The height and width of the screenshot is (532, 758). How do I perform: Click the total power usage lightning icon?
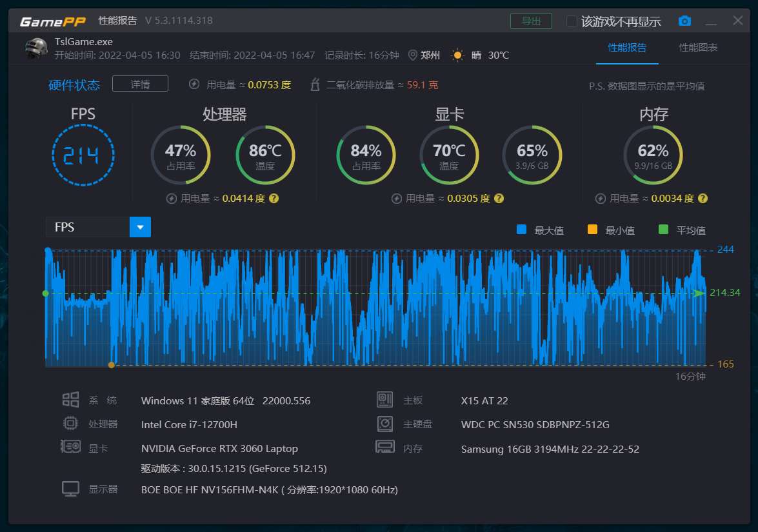coord(194,84)
